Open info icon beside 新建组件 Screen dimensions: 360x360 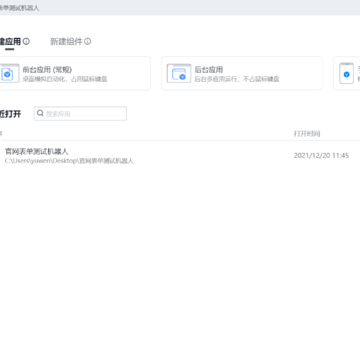(x=87, y=41)
